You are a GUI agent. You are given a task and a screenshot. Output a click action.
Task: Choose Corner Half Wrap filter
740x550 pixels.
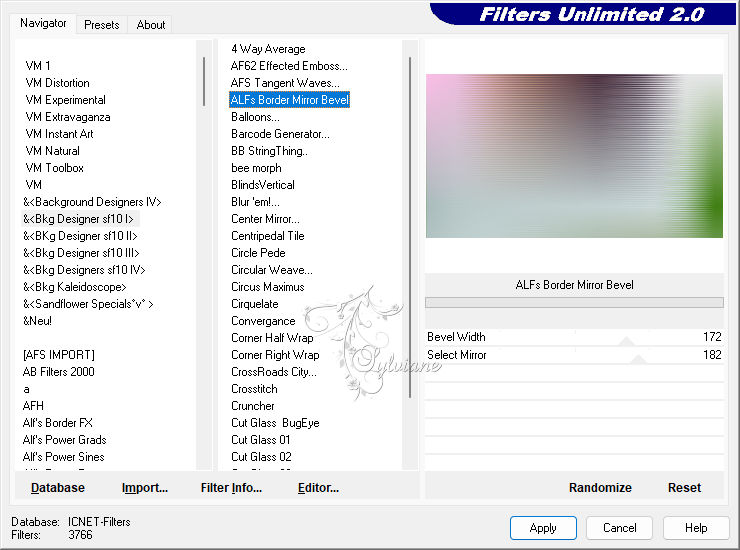click(x=272, y=338)
